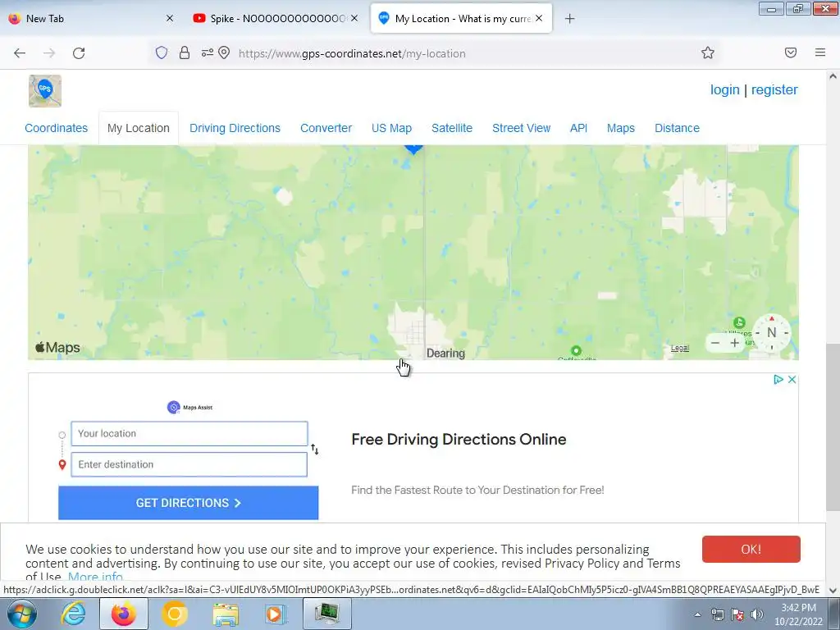The width and height of the screenshot is (840, 630).
Task: Click the Your location input field
Action: (x=189, y=433)
